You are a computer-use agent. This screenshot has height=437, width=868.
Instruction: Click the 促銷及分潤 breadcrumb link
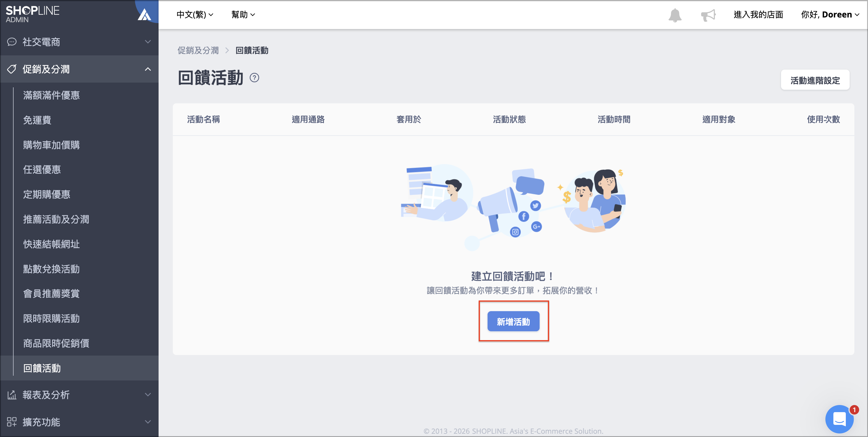click(198, 51)
